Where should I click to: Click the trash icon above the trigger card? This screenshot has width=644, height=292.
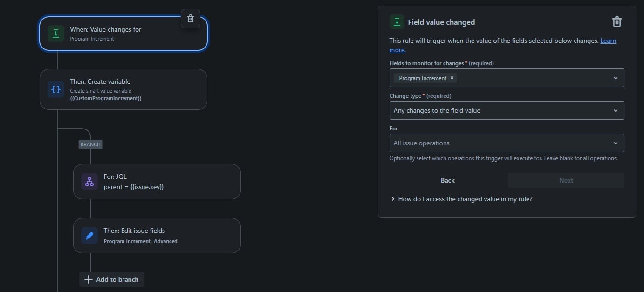[x=190, y=19]
